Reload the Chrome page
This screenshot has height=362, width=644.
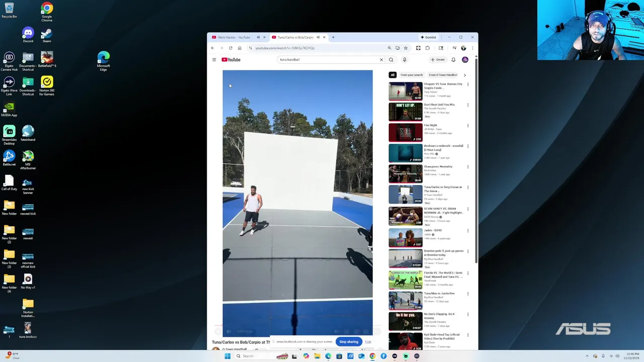pyautogui.click(x=230, y=48)
